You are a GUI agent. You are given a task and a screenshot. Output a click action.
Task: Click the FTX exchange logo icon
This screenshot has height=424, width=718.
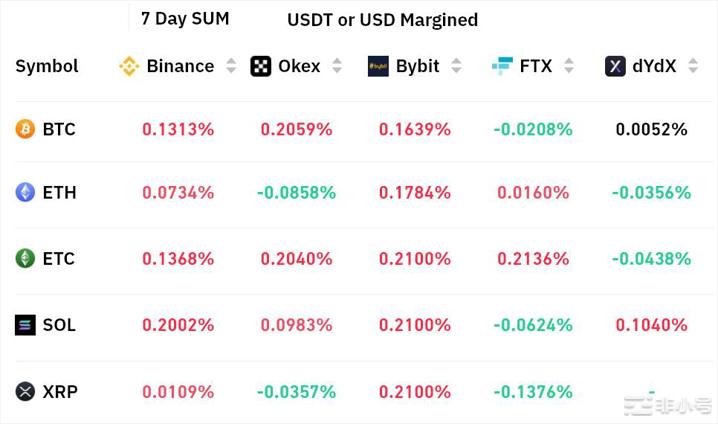click(x=502, y=66)
